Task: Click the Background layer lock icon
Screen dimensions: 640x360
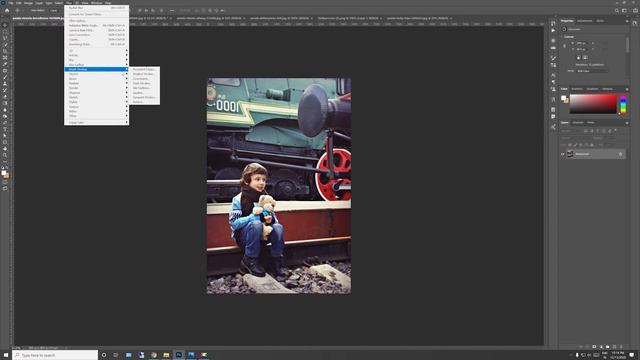Action: (620, 154)
